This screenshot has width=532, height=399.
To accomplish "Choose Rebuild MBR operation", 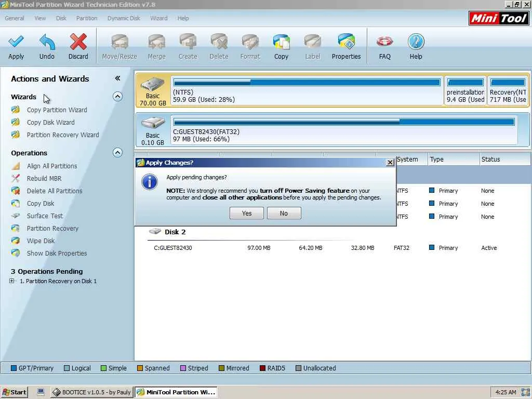I will (44, 179).
